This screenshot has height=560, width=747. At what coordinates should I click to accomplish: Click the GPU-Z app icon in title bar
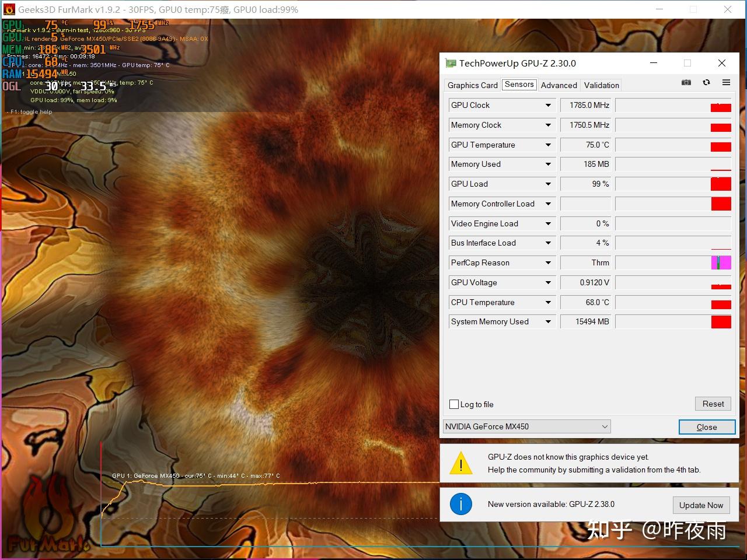(450, 63)
